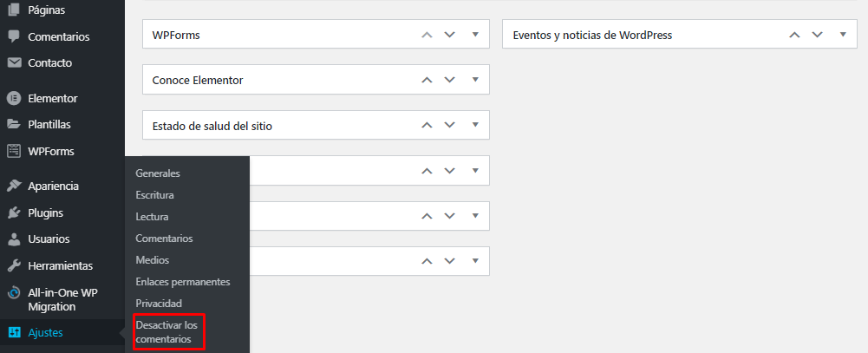Open Privacidad settings submenu item

[159, 304]
